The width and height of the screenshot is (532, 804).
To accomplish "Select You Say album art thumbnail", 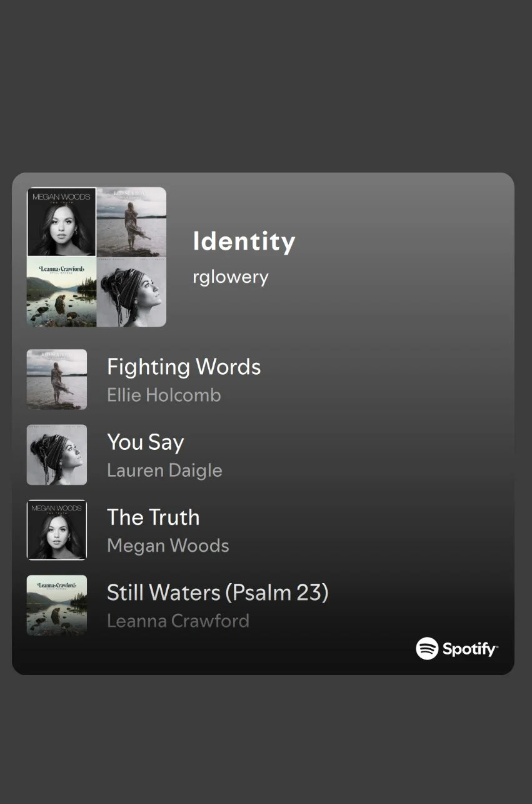I will pos(57,455).
